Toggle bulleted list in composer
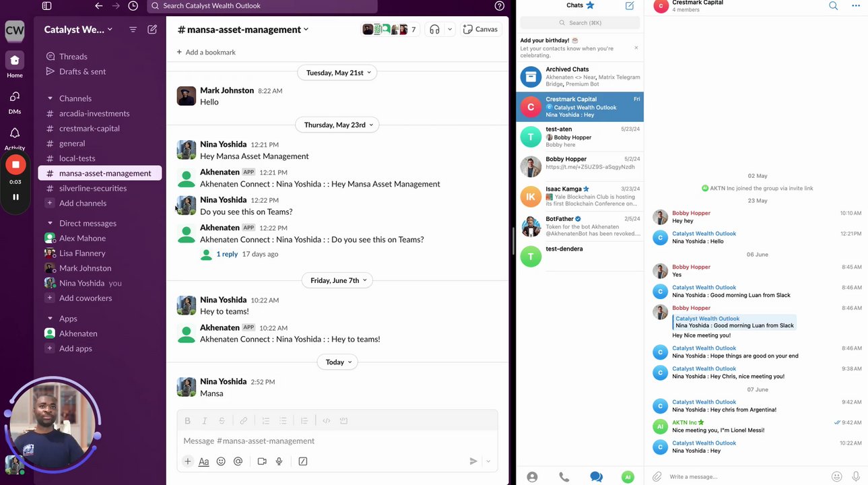 point(283,421)
